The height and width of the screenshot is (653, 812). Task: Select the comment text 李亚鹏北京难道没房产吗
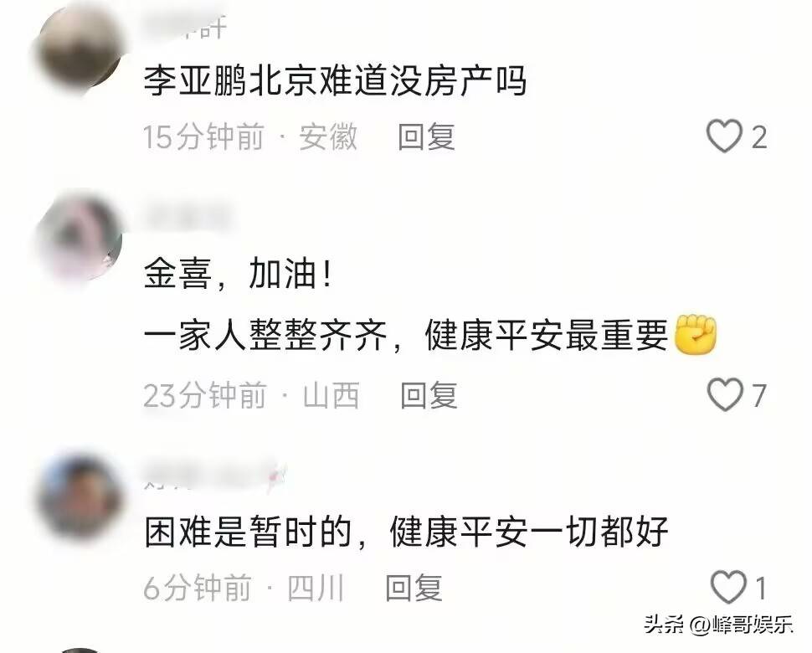coord(335,80)
